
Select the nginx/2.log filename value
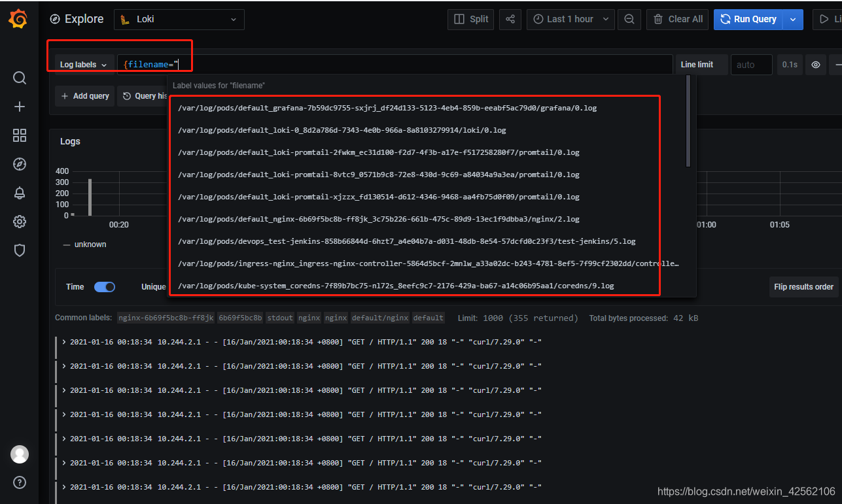click(379, 219)
